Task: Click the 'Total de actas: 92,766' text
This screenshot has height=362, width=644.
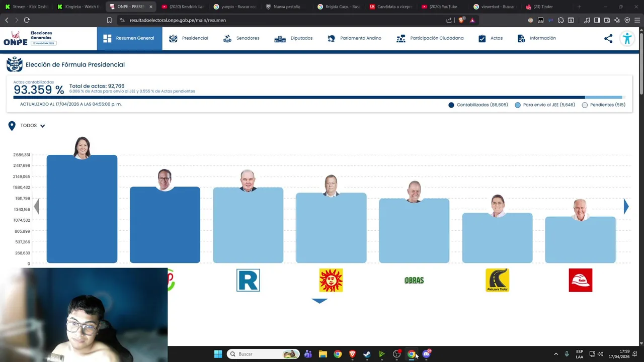Action: [x=97, y=86]
